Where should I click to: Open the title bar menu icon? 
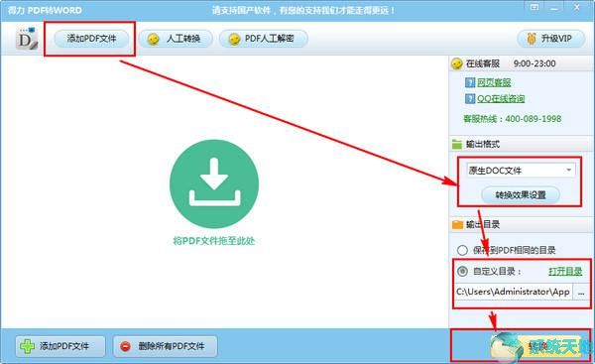point(535,7)
